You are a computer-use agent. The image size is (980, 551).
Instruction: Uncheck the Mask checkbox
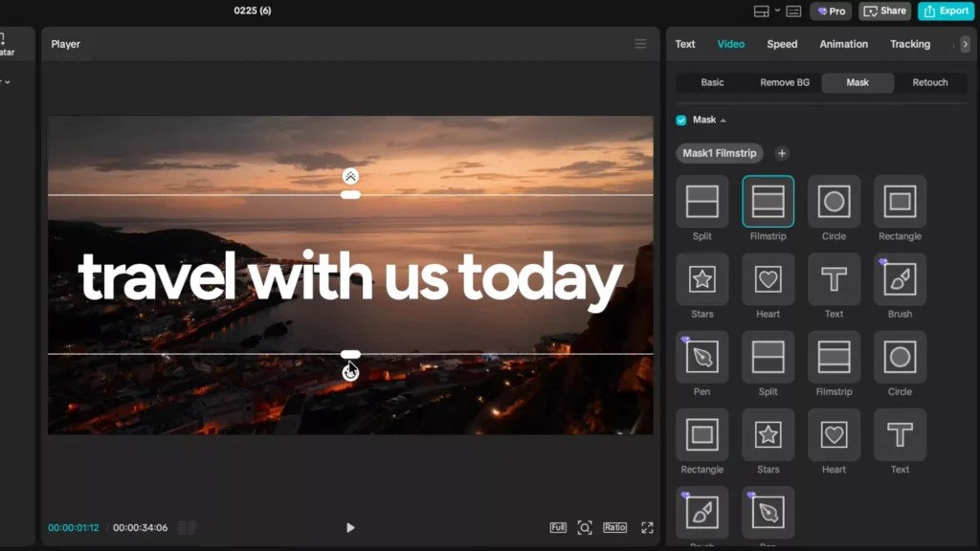pyautogui.click(x=681, y=121)
